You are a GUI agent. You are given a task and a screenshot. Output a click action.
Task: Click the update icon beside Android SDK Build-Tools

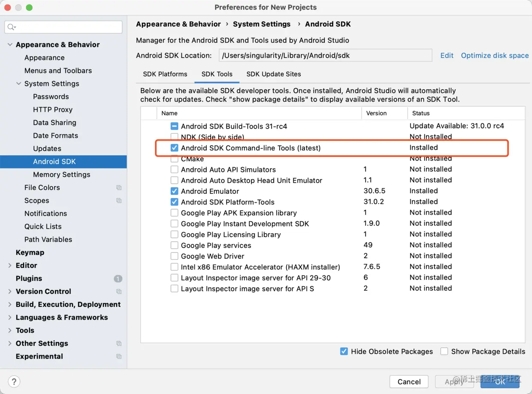coord(174,126)
